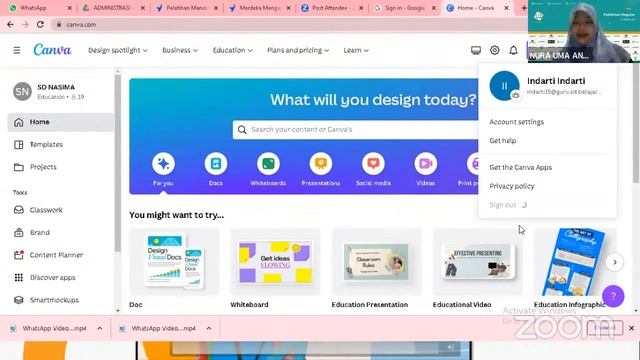The height and width of the screenshot is (360, 640).
Task: Click the page vertical scrollbar
Action: pos(636,123)
